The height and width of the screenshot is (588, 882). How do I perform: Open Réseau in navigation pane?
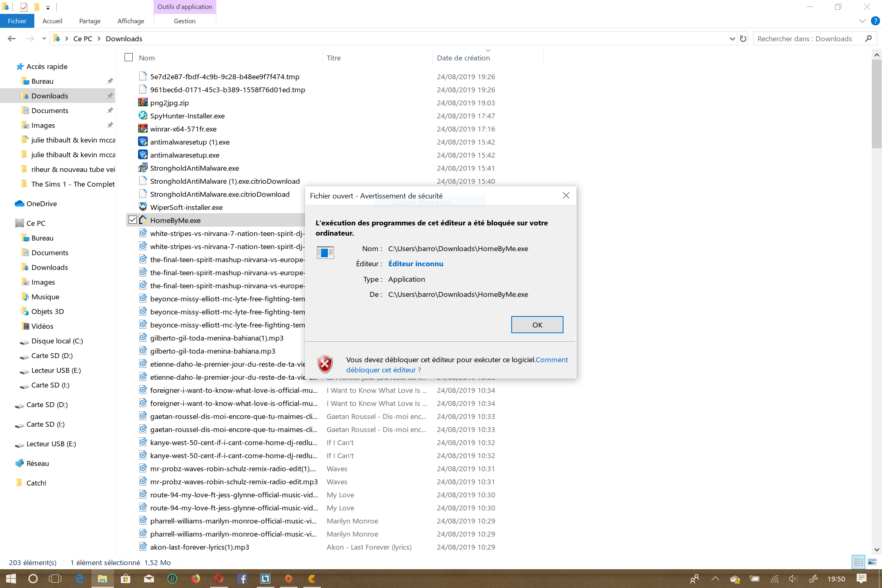pos(38,463)
